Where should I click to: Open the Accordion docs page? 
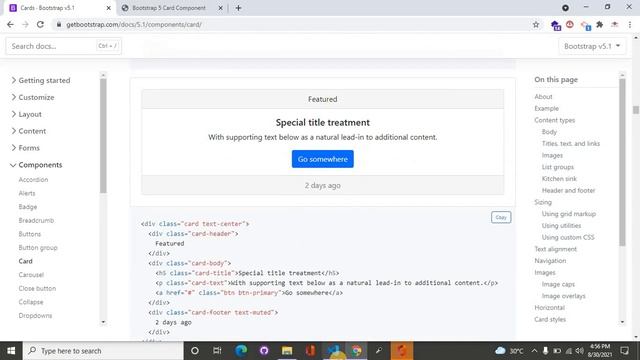point(33,180)
